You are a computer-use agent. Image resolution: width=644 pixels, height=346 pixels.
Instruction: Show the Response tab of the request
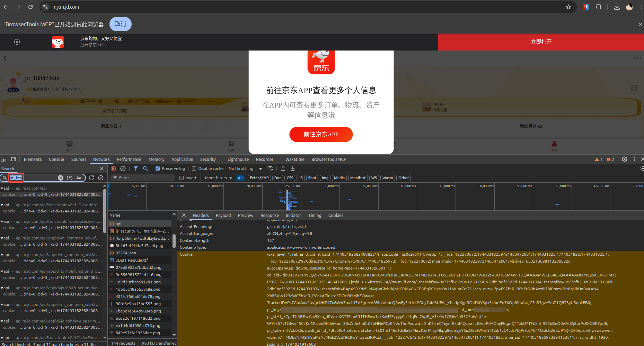(270, 215)
